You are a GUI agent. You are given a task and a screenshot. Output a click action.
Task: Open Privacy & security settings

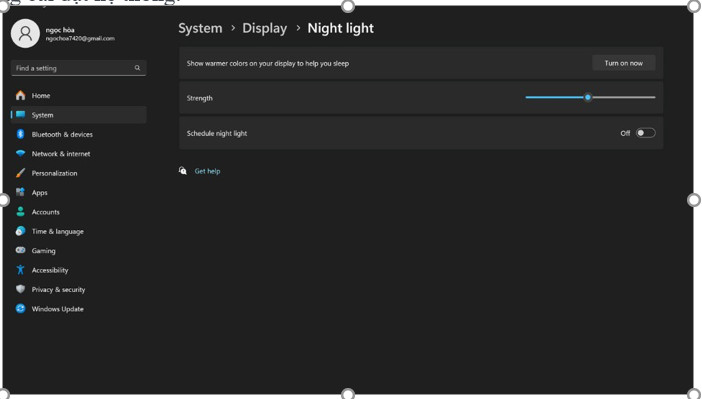[78, 289]
